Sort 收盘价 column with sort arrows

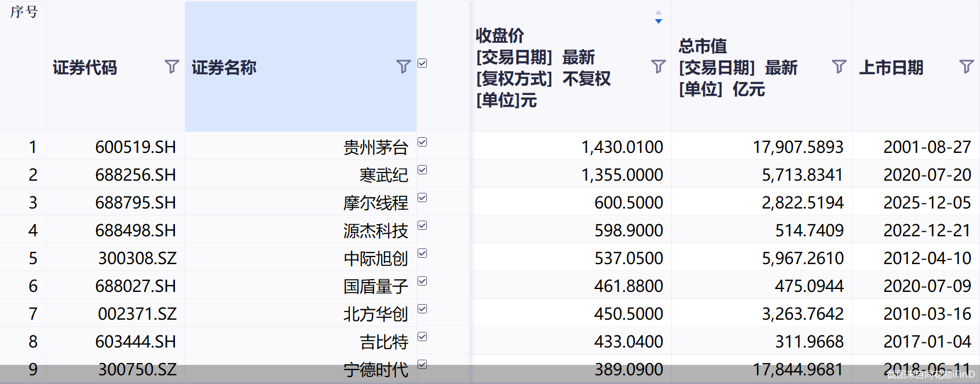pos(658,17)
